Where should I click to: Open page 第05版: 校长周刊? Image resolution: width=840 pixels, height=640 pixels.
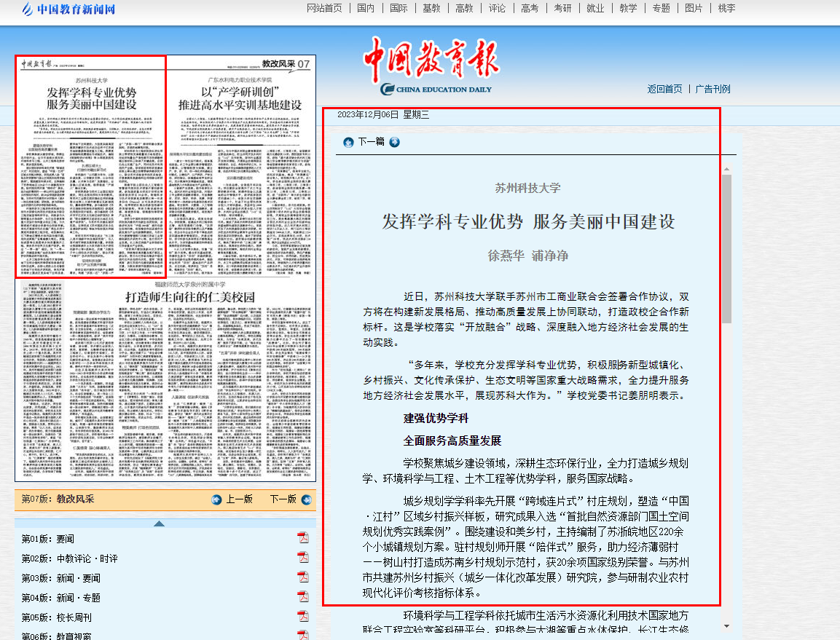(56, 617)
